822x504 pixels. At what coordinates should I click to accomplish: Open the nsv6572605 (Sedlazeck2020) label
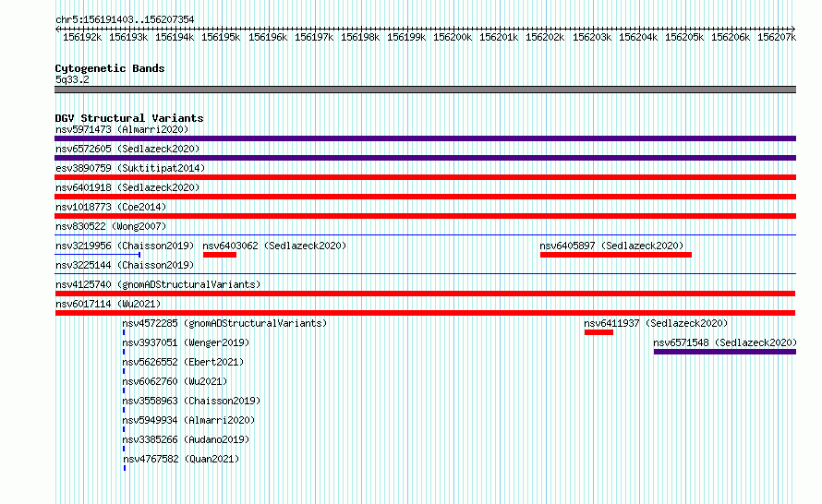[x=127, y=149]
